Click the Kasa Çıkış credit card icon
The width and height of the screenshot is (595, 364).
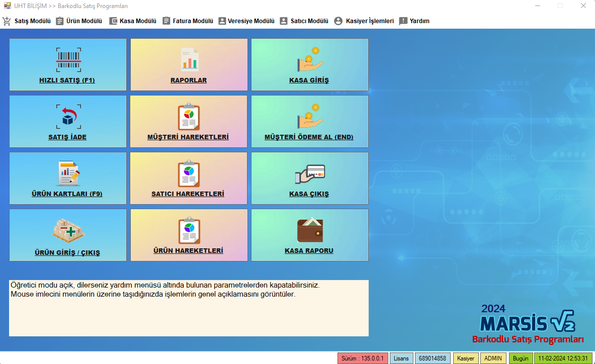pyautogui.click(x=310, y=174)
